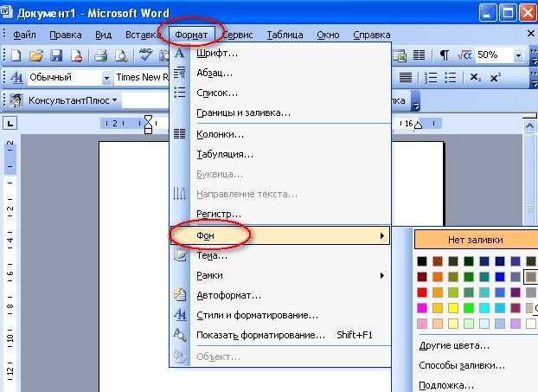This screenshot has height=392, width=538.
Task: Click the numbered list icon
Action: click(x=430, y=77)
